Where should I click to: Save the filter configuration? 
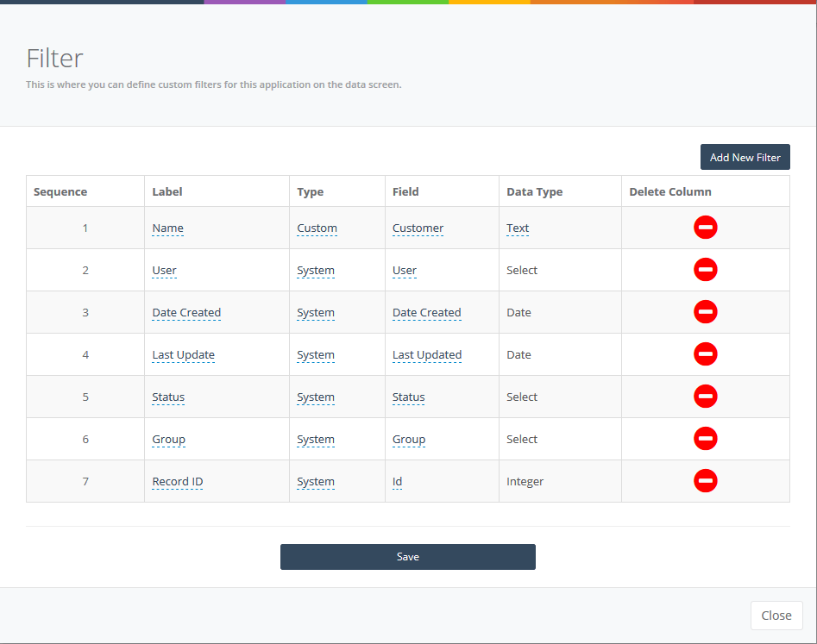pos(407,557)
